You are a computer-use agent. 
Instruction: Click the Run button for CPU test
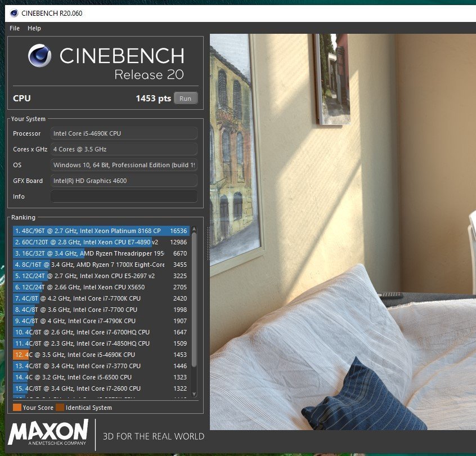tap(186, 98)
